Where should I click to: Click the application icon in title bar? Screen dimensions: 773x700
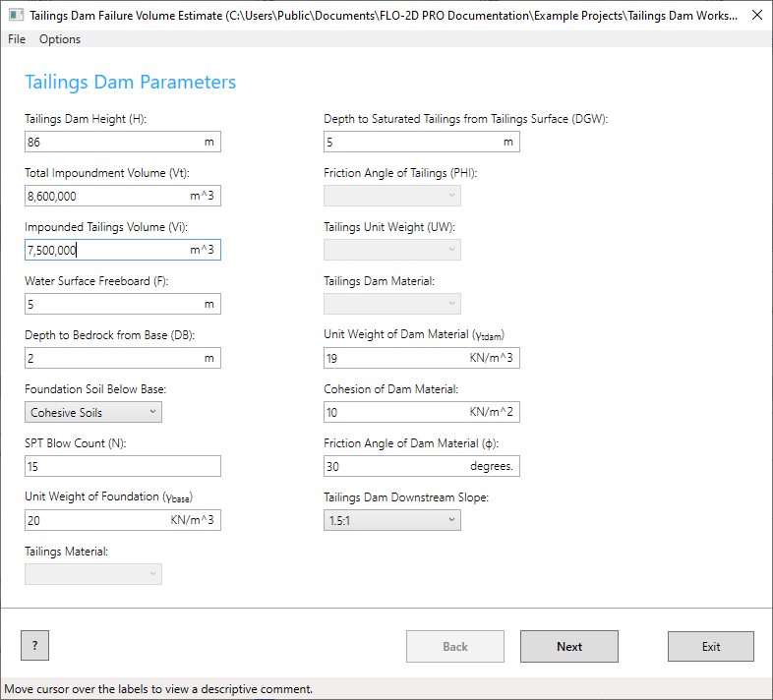click(x=16, y=16)
